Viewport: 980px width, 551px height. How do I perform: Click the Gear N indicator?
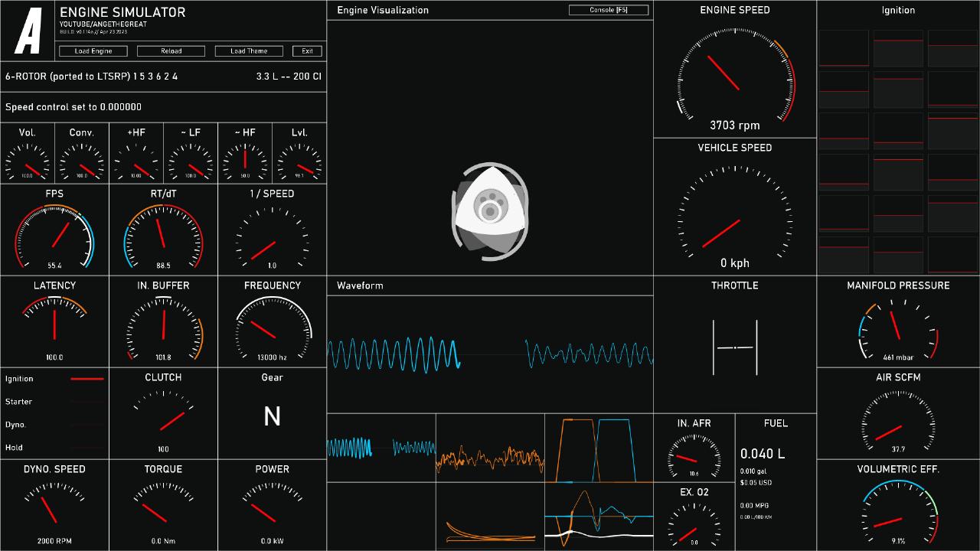coord(272,417)
